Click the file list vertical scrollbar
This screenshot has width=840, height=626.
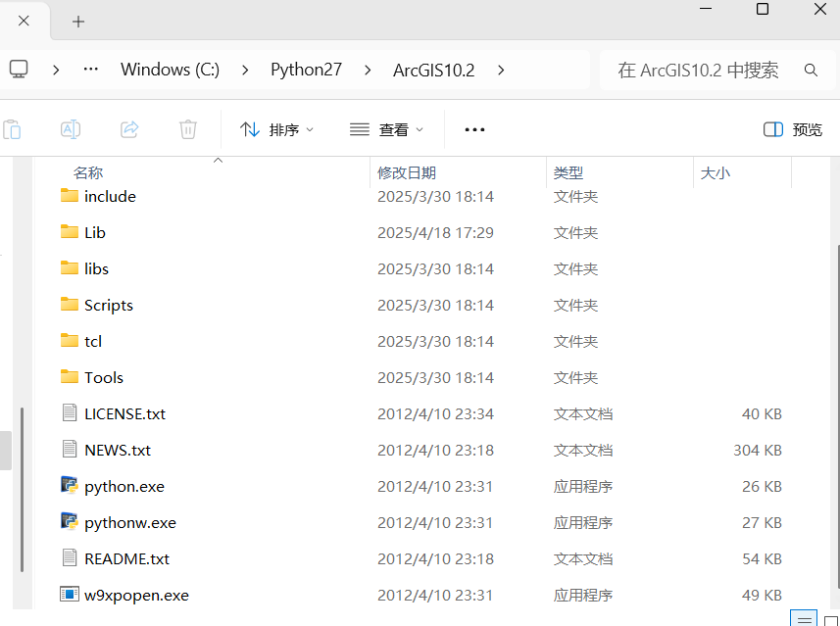point(837,417)
